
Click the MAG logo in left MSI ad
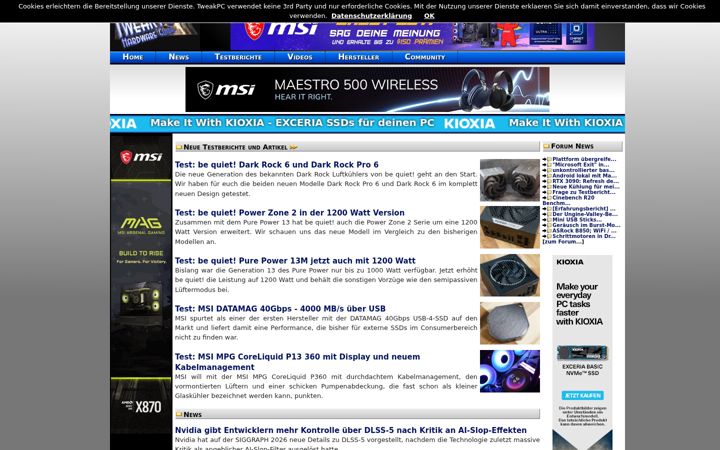141,224
